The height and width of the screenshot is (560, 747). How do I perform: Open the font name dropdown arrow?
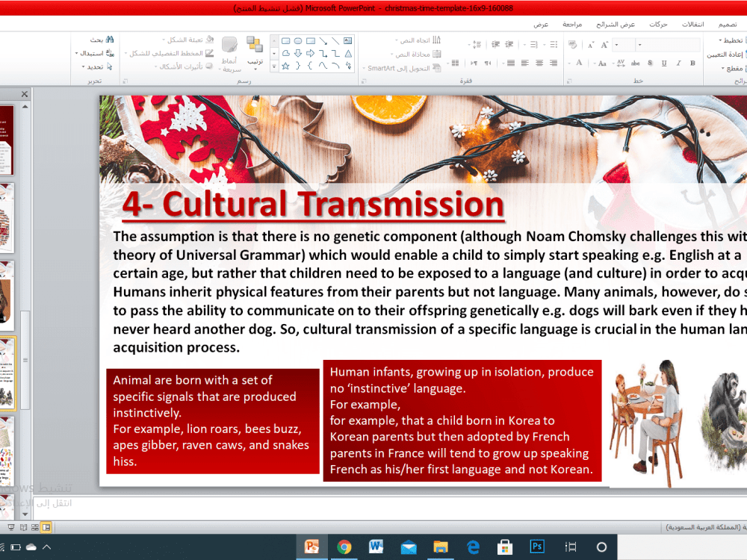640,45
